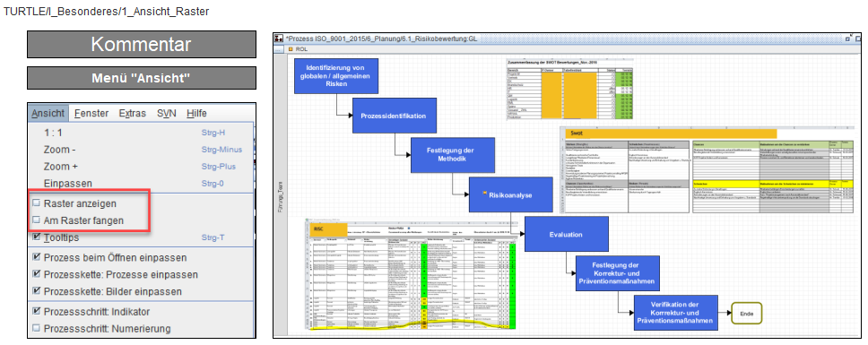Click the orange ROL role icon
The height and width of the screenshot is (345, 868).
291,49
